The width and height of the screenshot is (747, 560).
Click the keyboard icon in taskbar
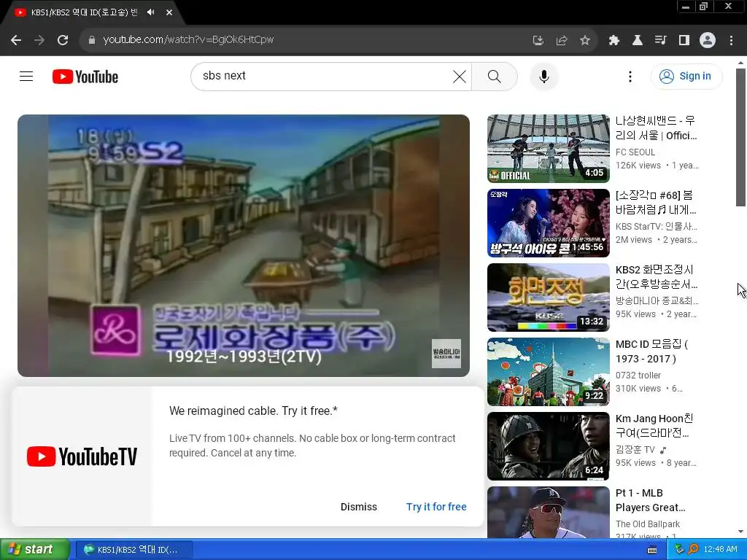(x=652, y=550)
